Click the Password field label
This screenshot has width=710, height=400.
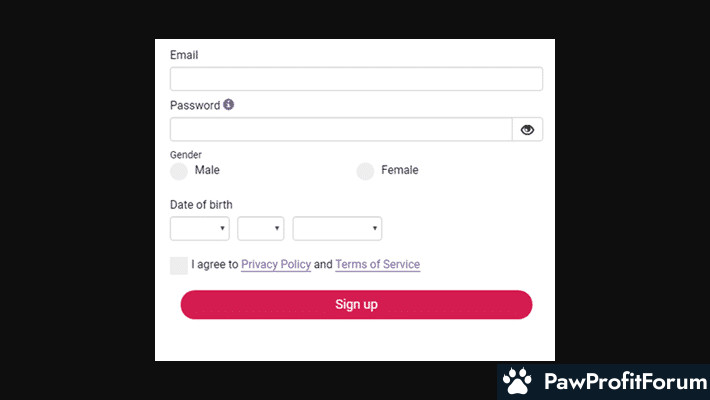[x=195, y=105]
